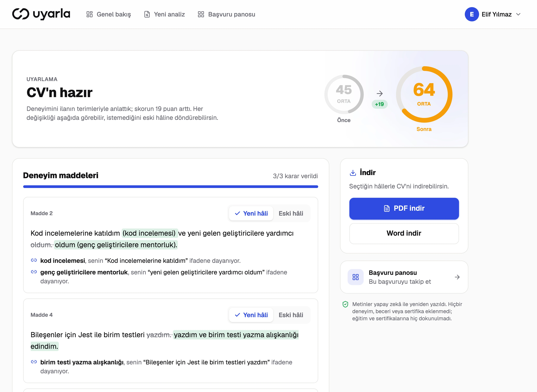The height and width of the screenshot is (392, 537).
Task: Select Eski hâli for Madde 2
Action: pyautogui.click(x=291, y=213)
